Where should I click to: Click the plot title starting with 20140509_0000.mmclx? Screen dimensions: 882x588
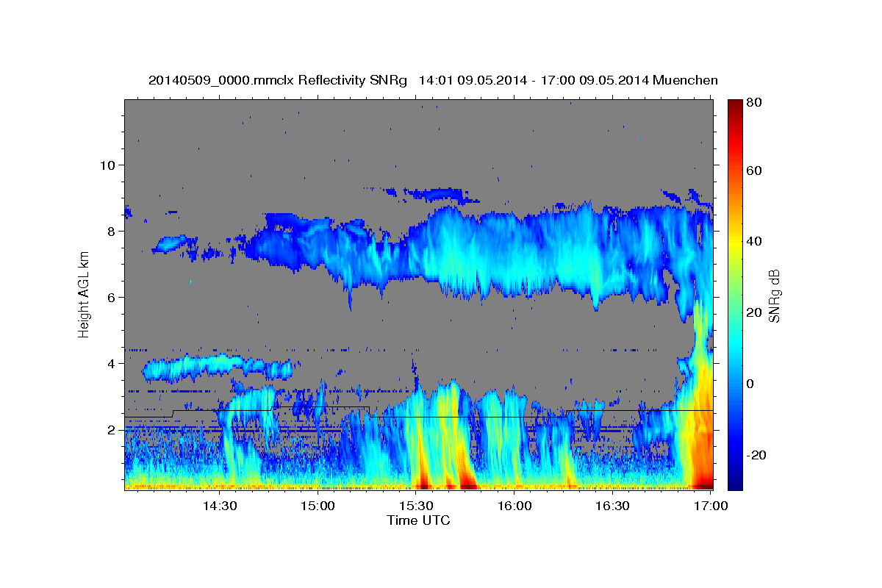[x=433, y=80]
